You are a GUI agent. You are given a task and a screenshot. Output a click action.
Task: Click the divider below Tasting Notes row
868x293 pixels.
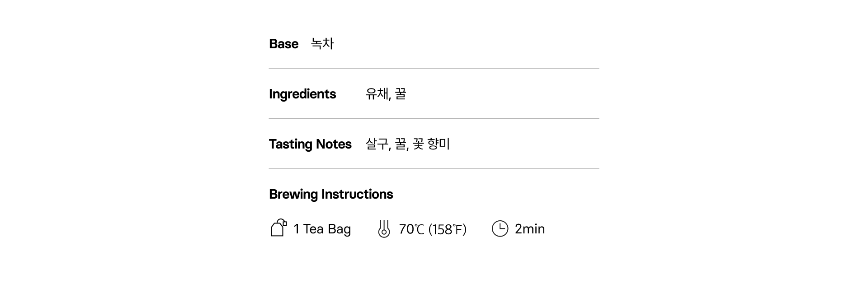click(x=434, y=169)
